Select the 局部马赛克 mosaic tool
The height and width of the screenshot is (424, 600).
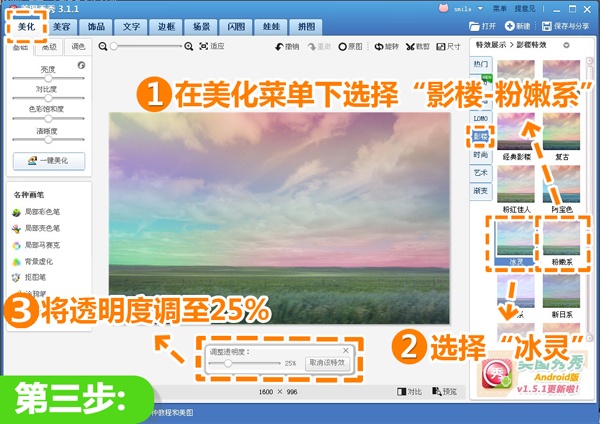coord(36,245)
